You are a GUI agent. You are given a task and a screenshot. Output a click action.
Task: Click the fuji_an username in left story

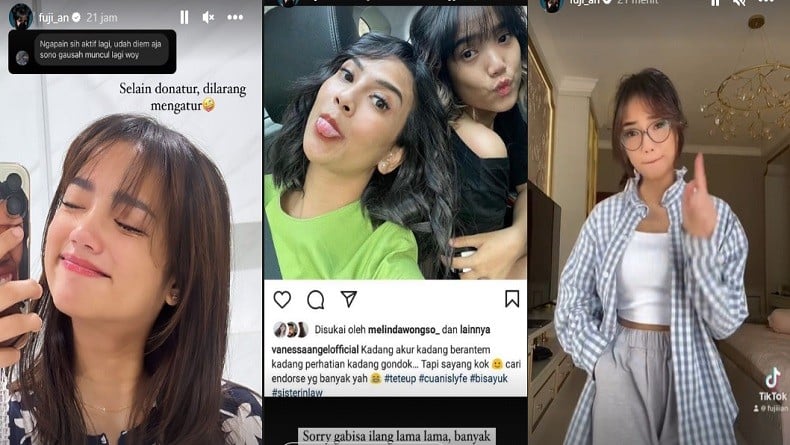52,18
